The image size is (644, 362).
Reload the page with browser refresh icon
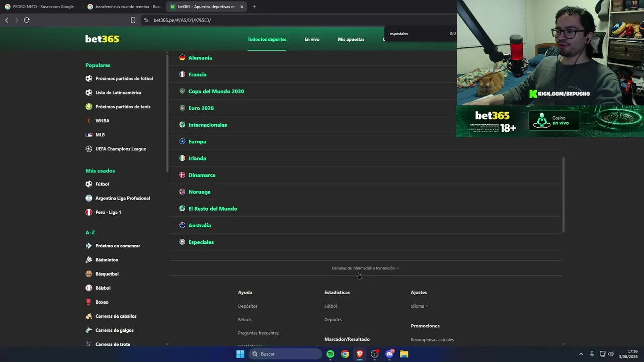27,20
